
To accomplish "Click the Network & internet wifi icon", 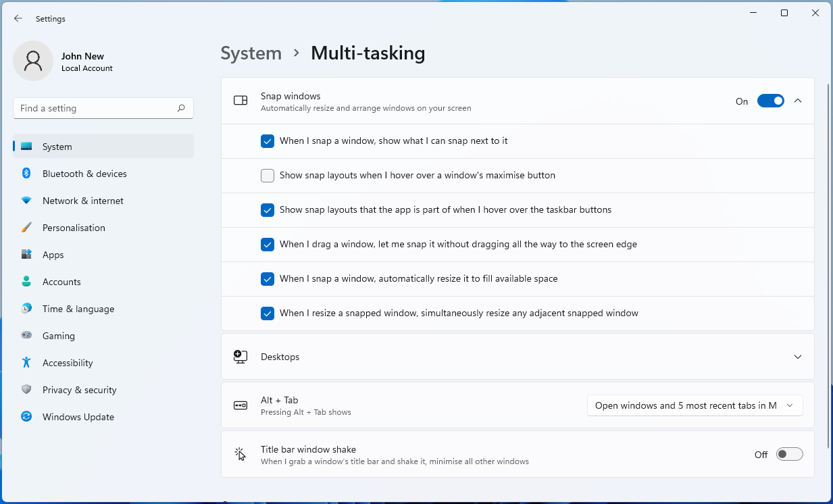I will (26, 201).
